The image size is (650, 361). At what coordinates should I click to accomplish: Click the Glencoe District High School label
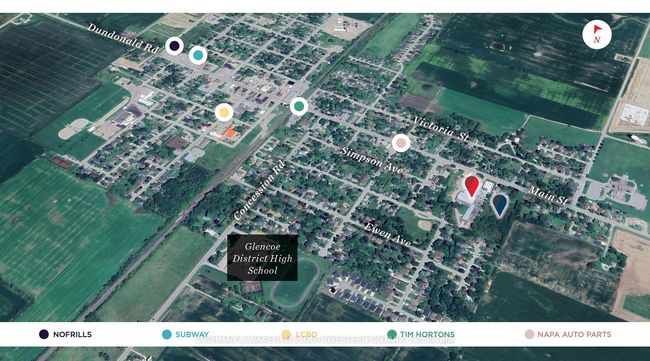pos(262,258)
